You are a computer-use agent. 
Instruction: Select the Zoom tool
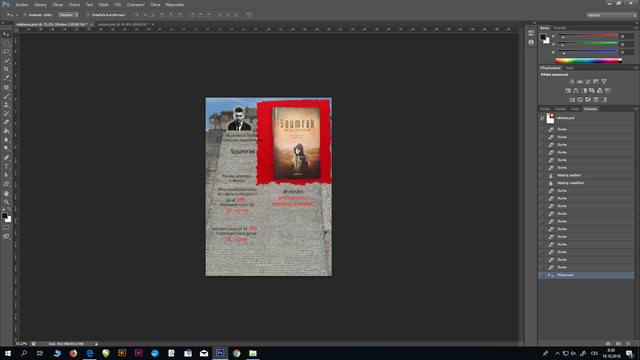[6, 202]
